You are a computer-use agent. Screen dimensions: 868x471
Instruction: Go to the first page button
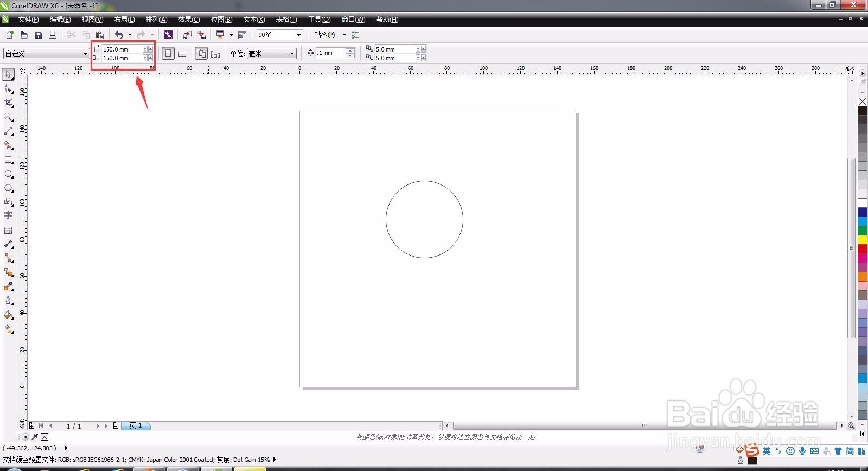pos(41,426)
